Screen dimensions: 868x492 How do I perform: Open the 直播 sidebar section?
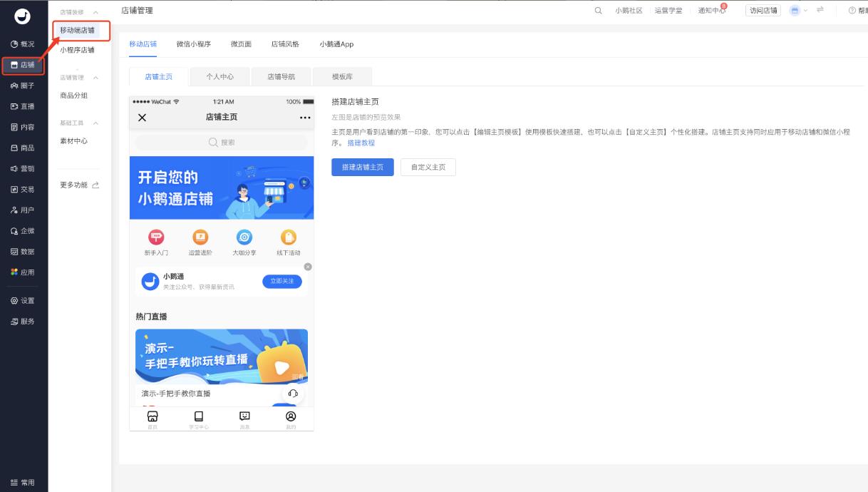point(23,106)
